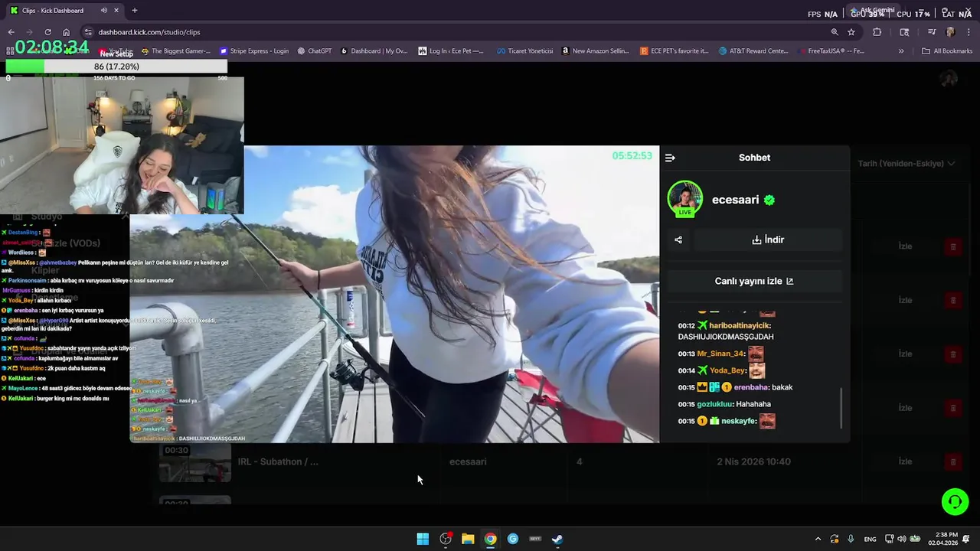This screenshot has width=980, height=551.
Task: Click username Mr_Sinan_34 in the chat replay
Action: (x=720, y=354)
